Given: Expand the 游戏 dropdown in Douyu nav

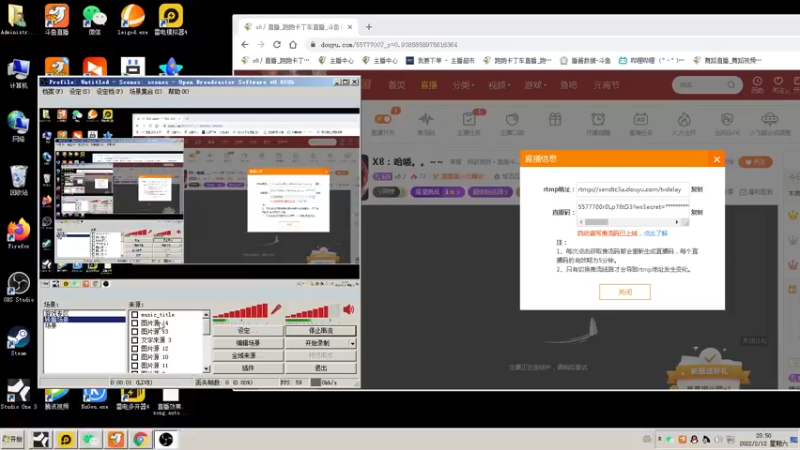Looking at the screenshot, I should (535, 85).
